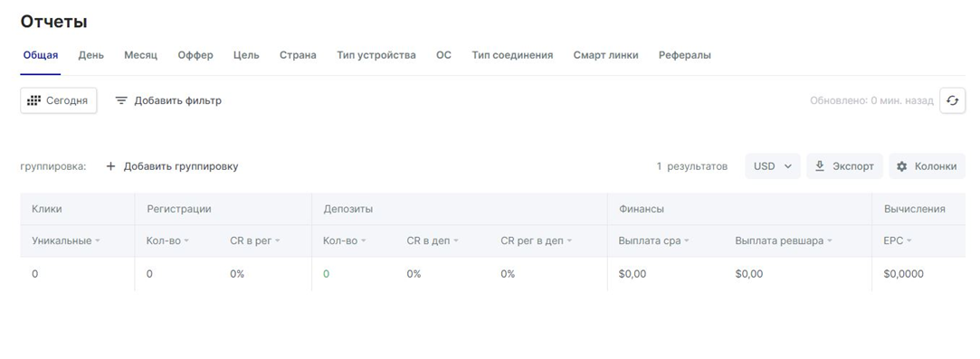Click the green deposits count value
This screenshot has height=359, width=980.
pyautogui.click(x=327, y=274)
